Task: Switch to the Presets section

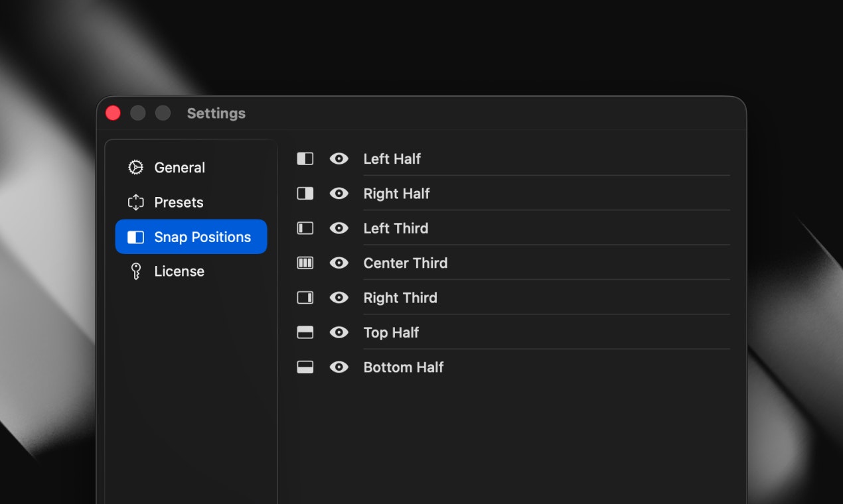Action: tap(179, 202)
